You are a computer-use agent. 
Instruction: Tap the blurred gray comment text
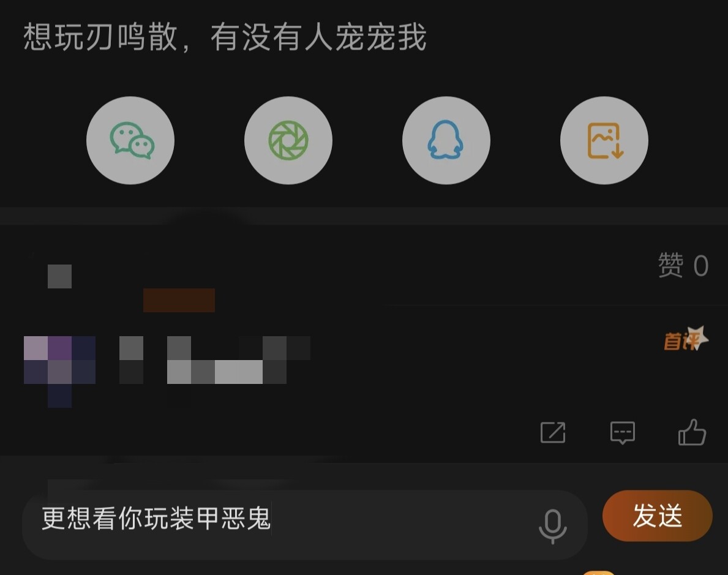214,360
